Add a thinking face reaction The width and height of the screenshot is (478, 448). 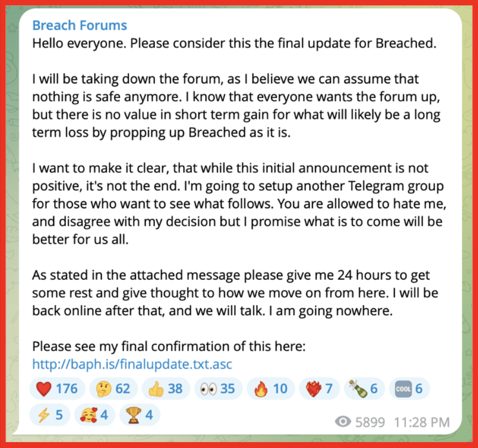point(114,389)
